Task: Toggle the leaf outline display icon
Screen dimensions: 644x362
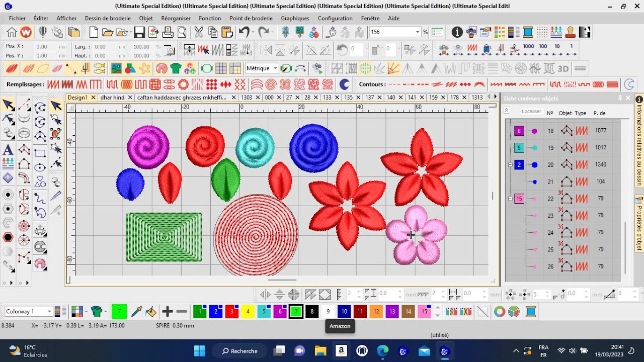Action: point(43,68)
